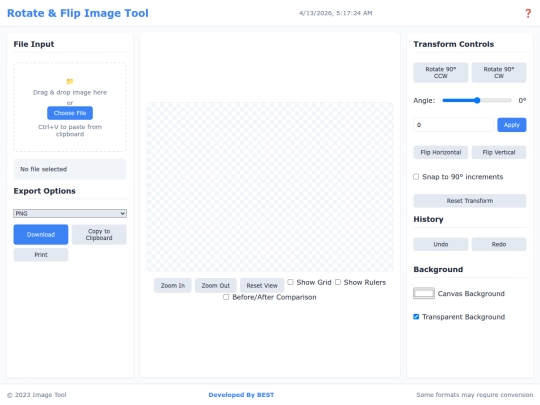Click the Print button

(x=41, y=255)
